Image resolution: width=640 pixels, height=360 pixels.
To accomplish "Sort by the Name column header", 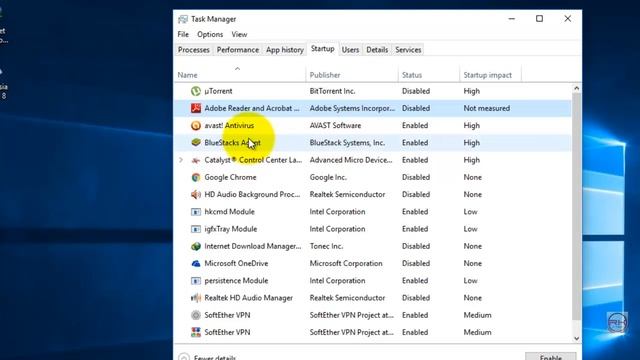I will coord(240,75).
